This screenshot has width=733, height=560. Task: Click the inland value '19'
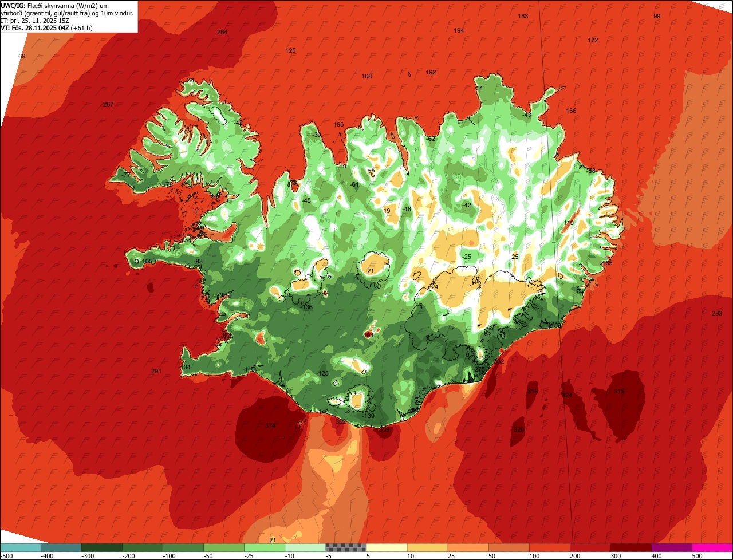point(387,211)
